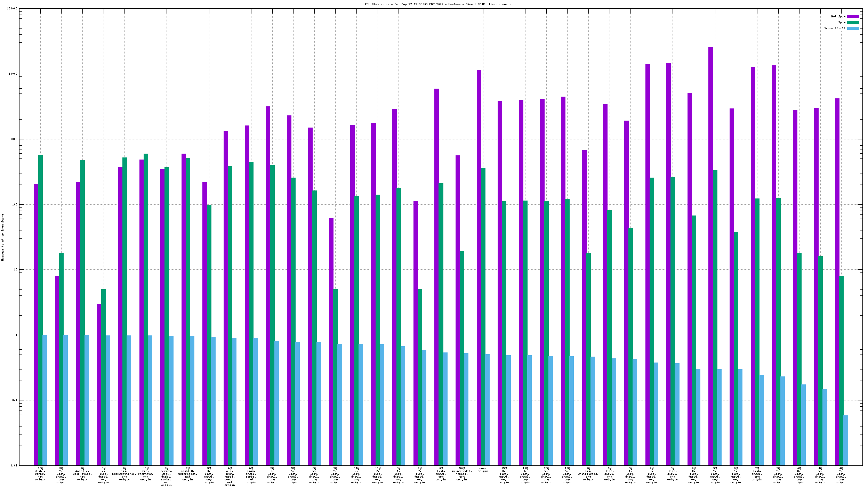Click the 0.1 y-axis tick label

(15, 400)
